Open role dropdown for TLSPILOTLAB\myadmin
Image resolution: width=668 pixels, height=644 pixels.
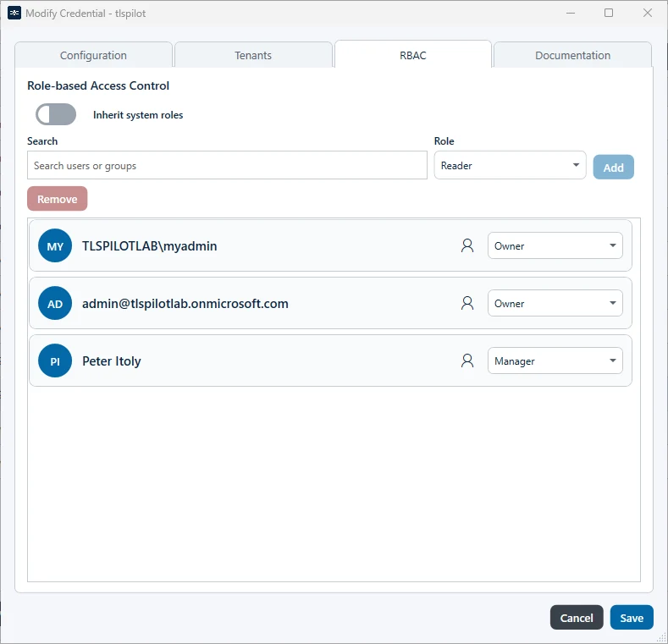click(555, 245)
